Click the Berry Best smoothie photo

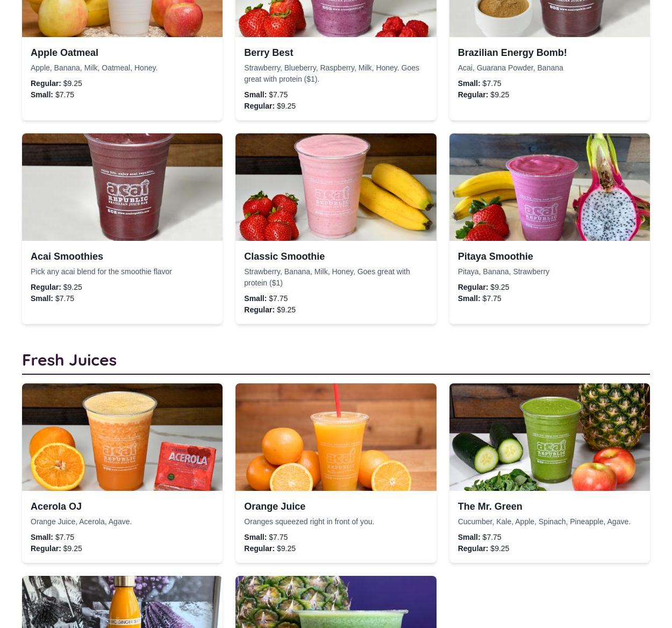pos(335,18)
